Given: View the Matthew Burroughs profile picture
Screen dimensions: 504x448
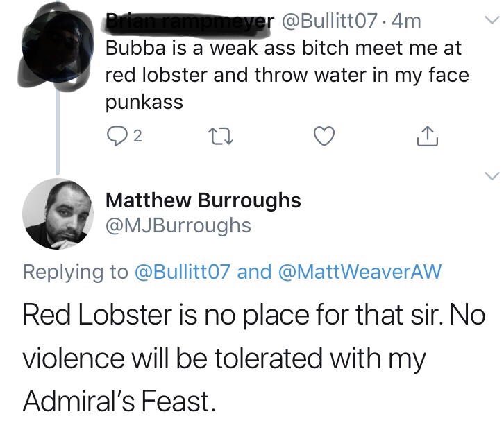Looking at the screenshot, I should [x=57, y=212].
